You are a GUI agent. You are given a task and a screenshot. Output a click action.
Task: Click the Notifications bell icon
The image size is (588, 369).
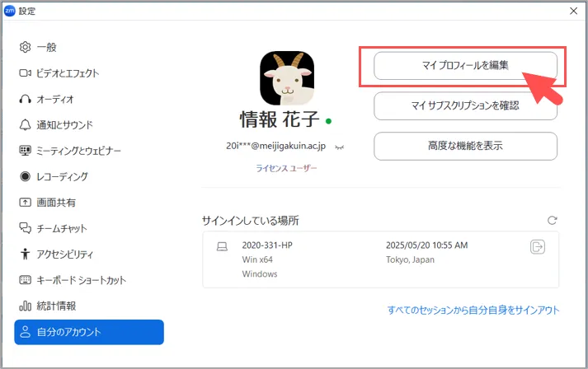(25, 124)
